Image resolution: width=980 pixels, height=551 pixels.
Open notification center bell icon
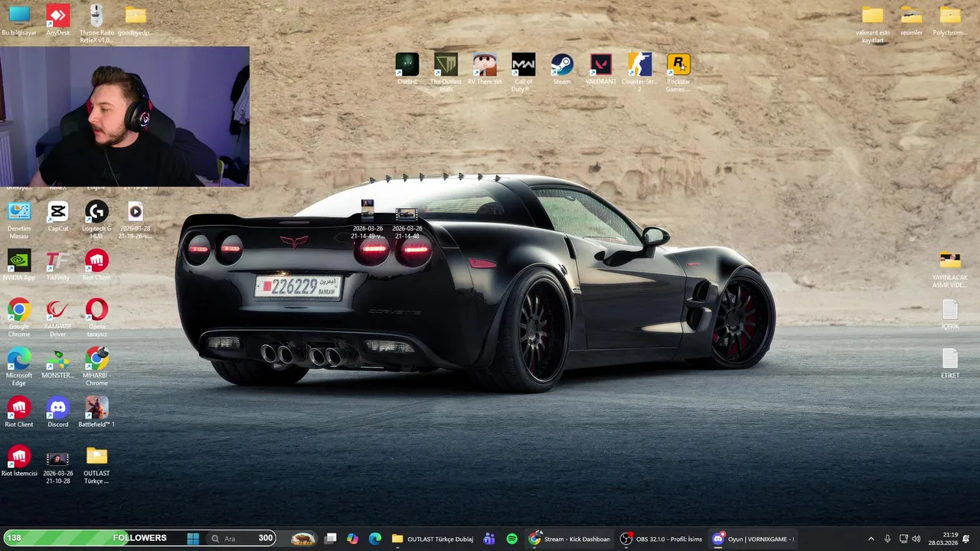(x=966, y=539)
